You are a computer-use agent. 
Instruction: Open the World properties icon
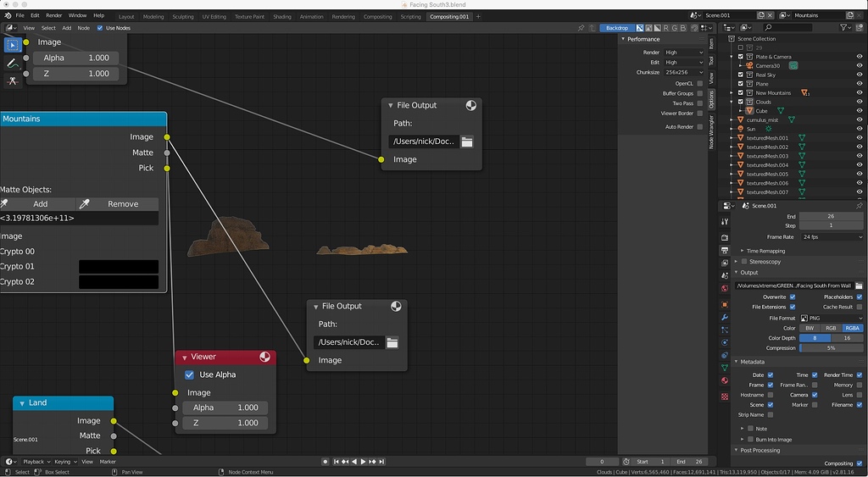725,288
